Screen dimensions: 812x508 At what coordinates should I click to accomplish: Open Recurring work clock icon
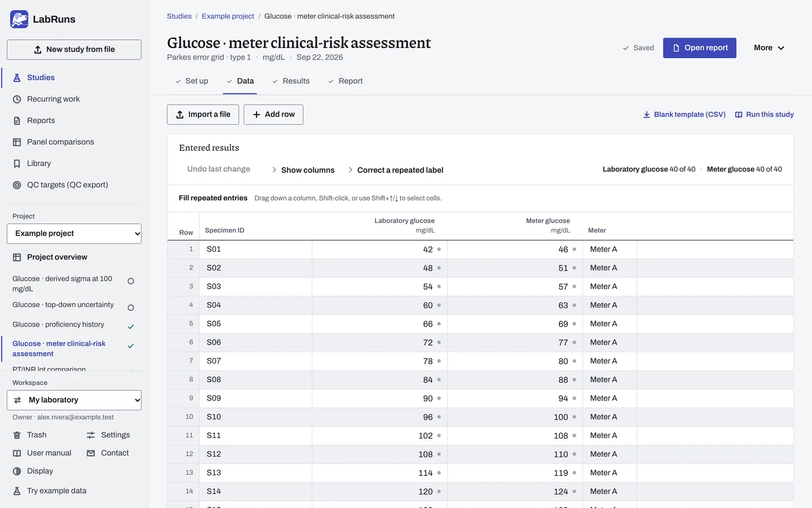17,99
